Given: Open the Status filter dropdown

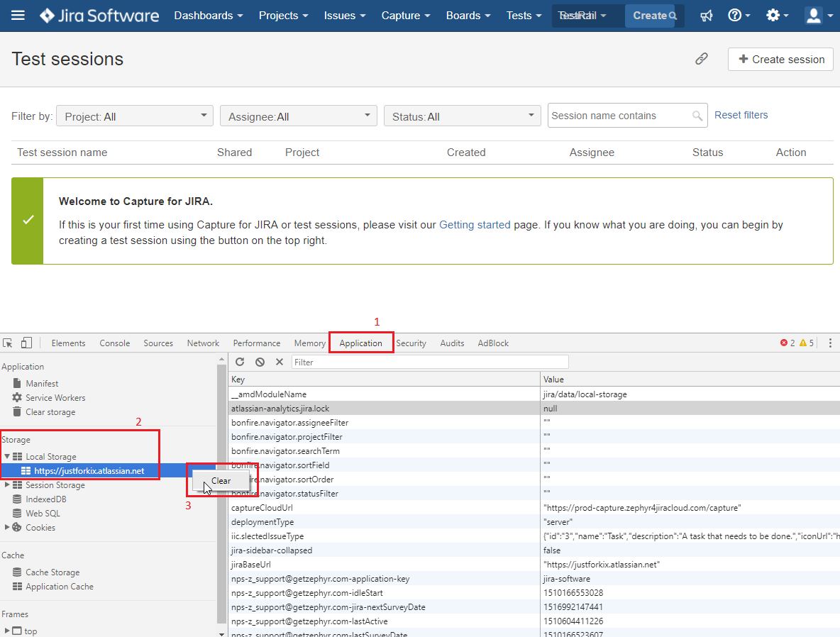Looking at the screenshot, I should pyautogui.click(x=463, y=116).
